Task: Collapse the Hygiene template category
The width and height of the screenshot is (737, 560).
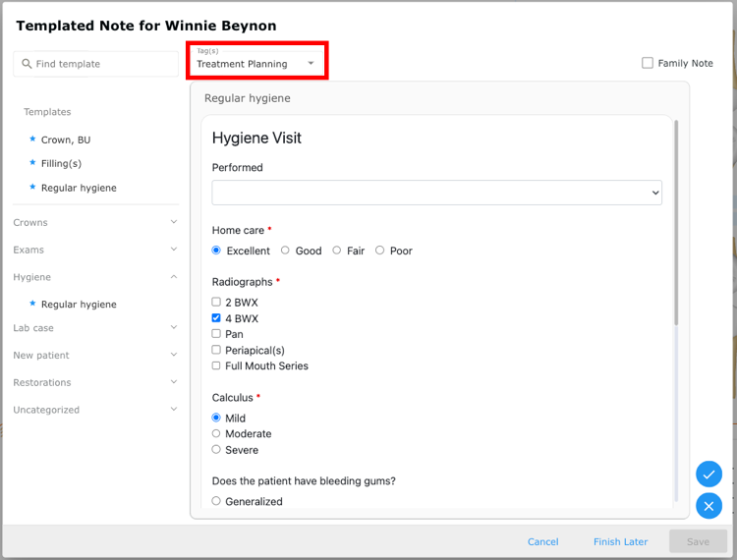Action: 95,277
